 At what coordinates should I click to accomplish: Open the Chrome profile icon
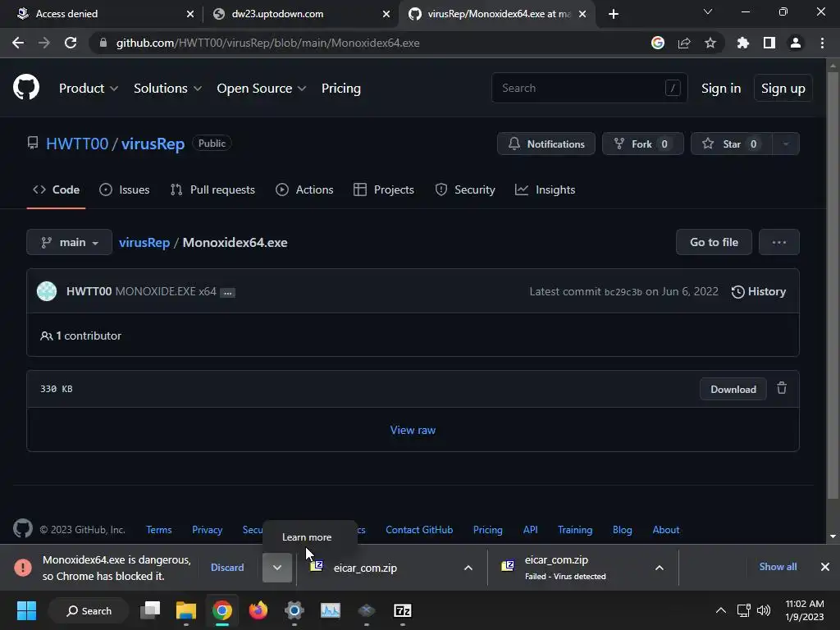[x=796, y=43]
